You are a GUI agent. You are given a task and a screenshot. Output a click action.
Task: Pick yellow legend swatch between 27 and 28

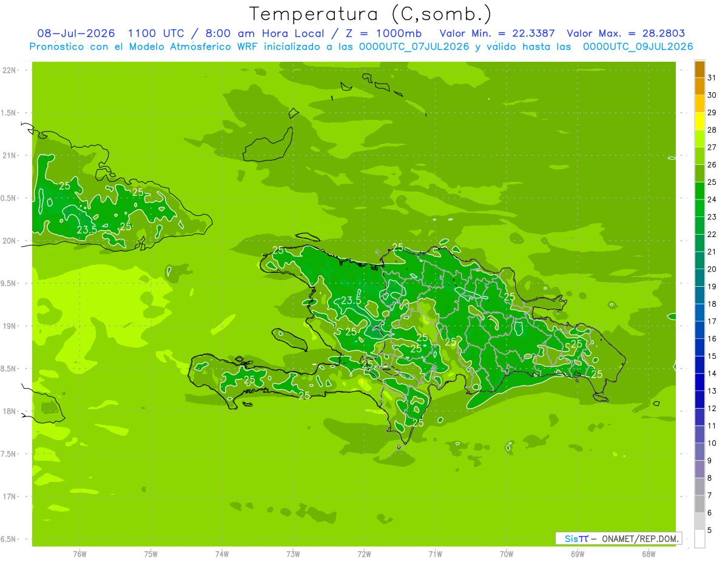pyautogui.click(x=699, y=138)
